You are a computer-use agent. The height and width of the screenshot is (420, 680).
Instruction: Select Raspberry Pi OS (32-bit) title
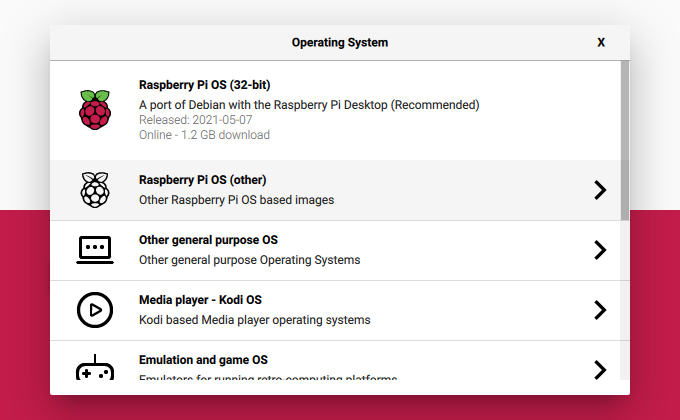(205, 85)
